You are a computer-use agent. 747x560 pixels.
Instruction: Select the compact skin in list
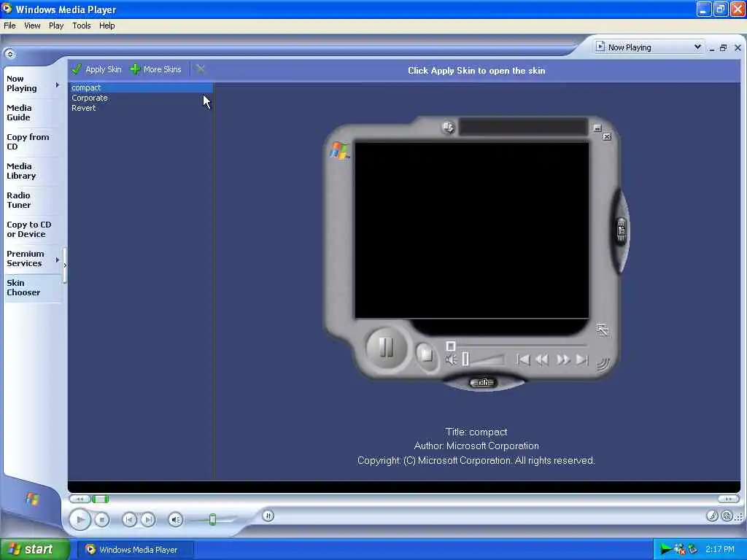click(x=141, y=87)
